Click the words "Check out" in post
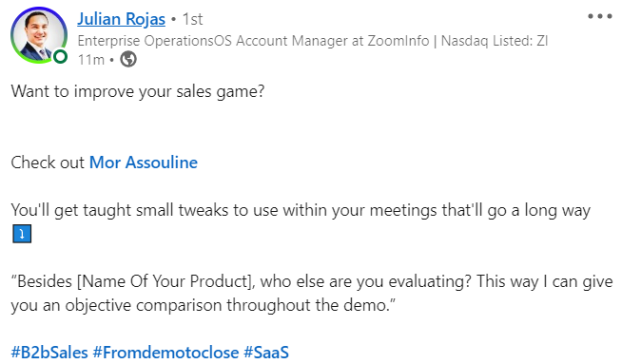Screen dimensions: 622x364 [x=48, y=163]
